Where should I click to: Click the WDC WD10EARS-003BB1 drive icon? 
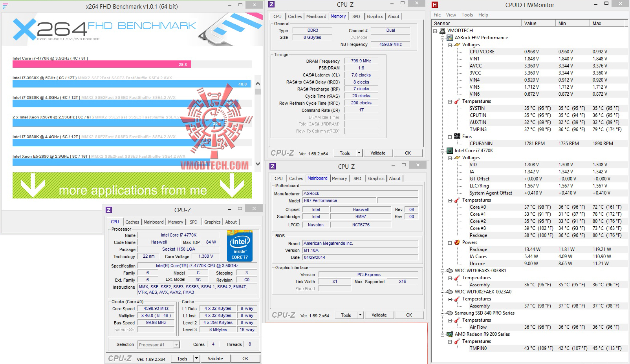pyautogui.click(x=450, y=271)
